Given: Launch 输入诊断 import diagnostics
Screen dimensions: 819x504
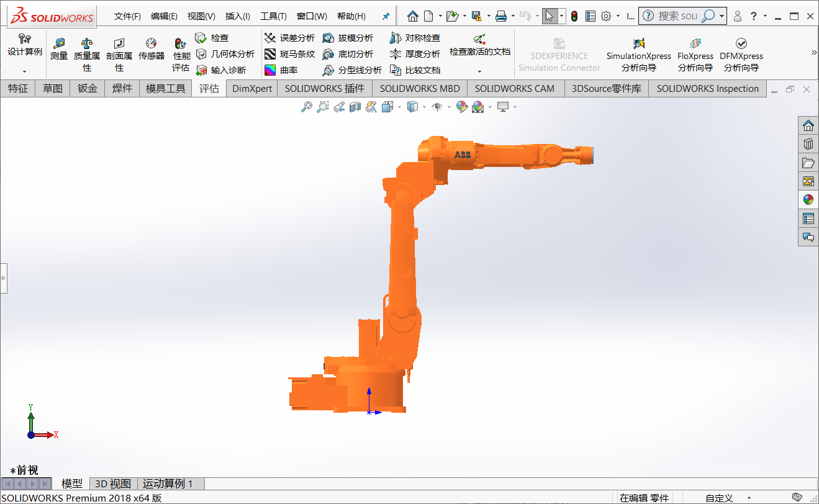Looking at the screenshot, I should (x=220, y=70).
